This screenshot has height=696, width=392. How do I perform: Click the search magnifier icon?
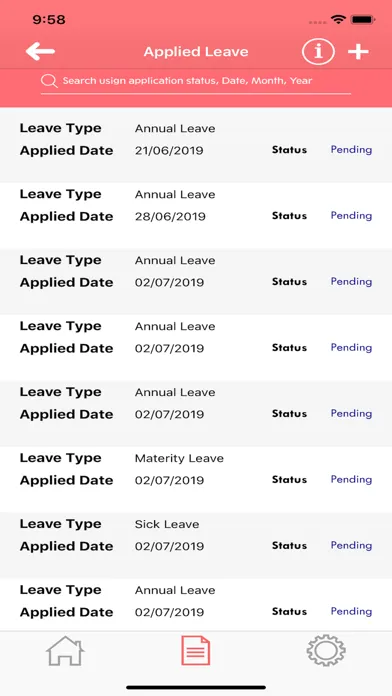[49, 81]
